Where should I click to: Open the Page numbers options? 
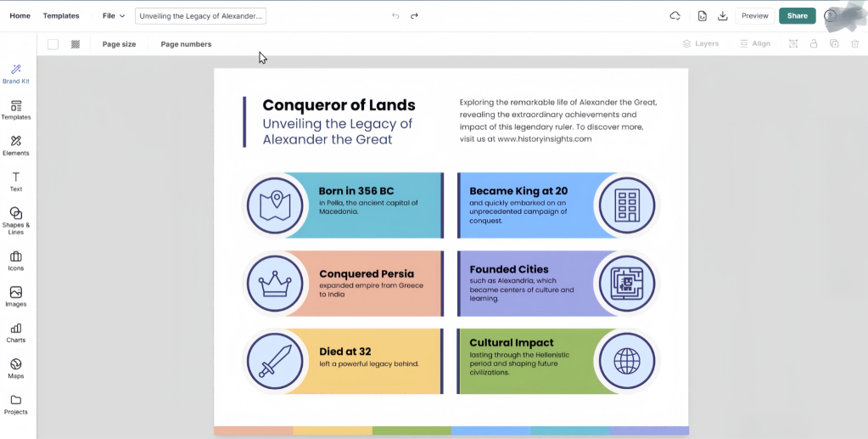pos(186,44)
